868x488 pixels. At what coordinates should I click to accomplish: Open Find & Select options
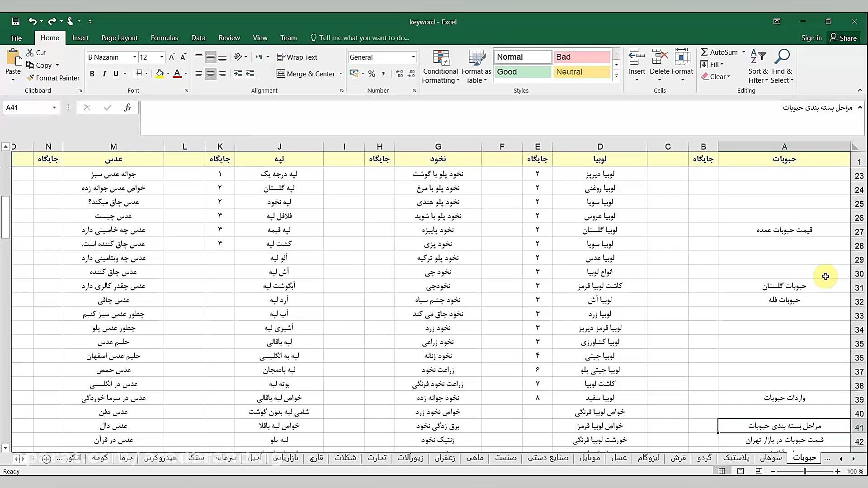point(782,66)
